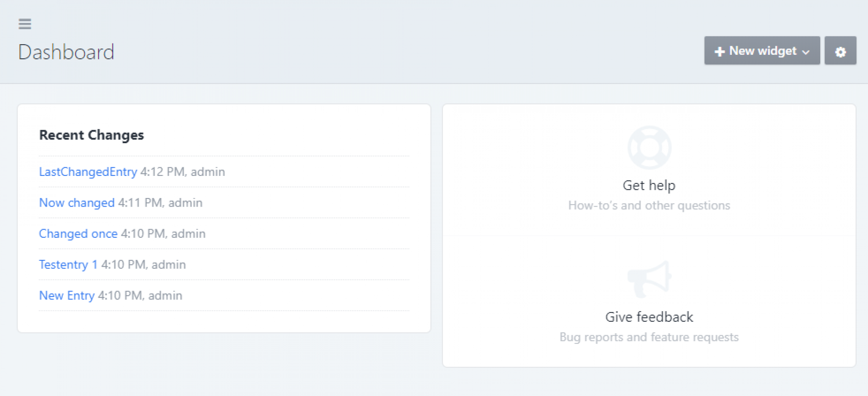Screen dimensions: 868x396
Task: Expand the New widget dropdown chevron
Action: pyautogui.click(x=806, y=52)
